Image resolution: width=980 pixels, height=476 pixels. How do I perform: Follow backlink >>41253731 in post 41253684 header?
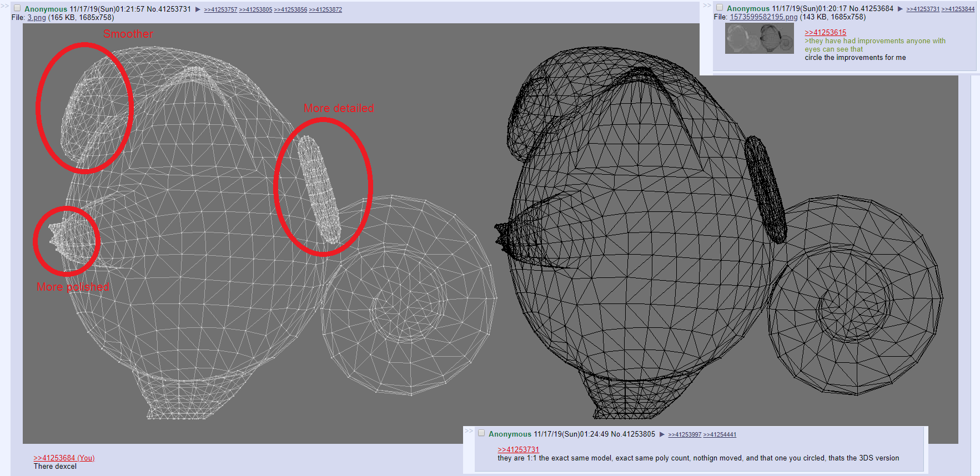(923, 9)
